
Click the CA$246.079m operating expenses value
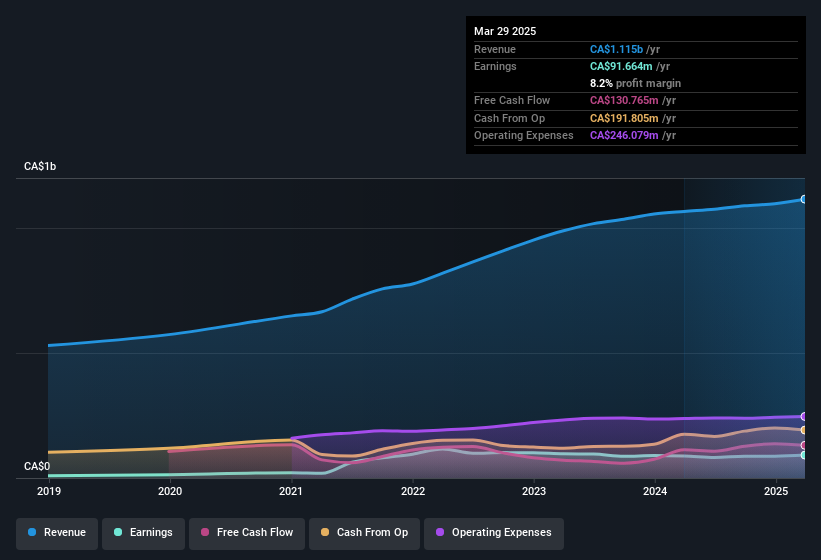pos(624,136)
